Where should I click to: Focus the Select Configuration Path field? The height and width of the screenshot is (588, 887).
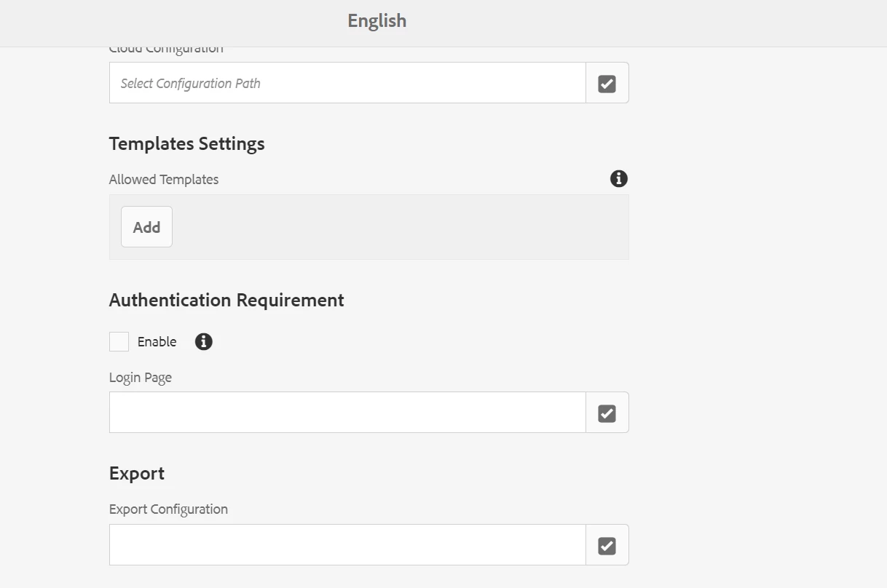point(347,83)
